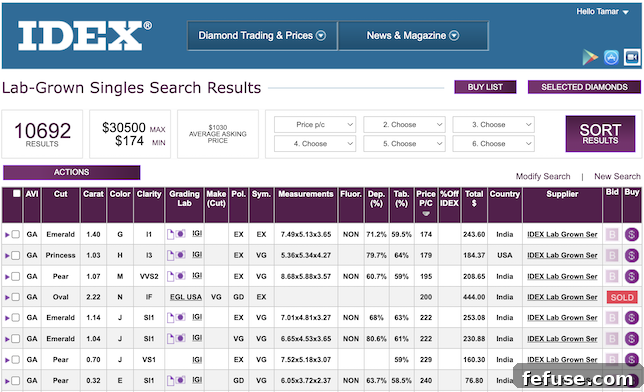Place a bid on 1.07 Pear (B icon)
Screen dimensions: 644x392
[x=612, y=276]
